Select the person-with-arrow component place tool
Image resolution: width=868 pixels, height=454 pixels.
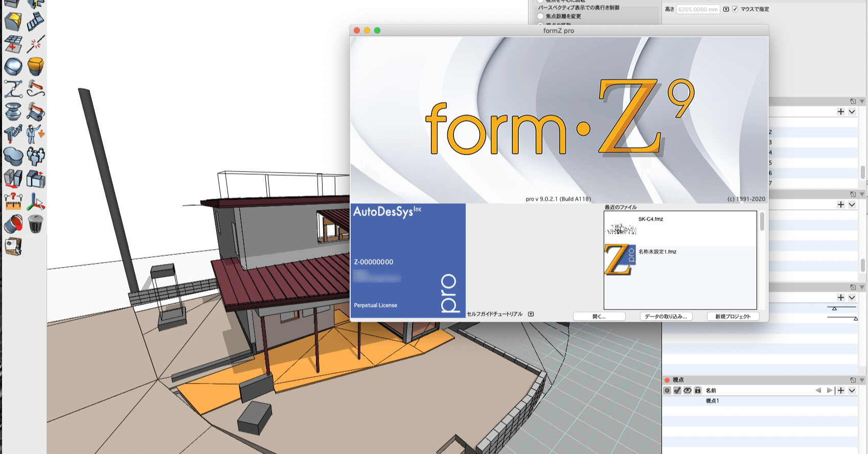coord(35,134)
